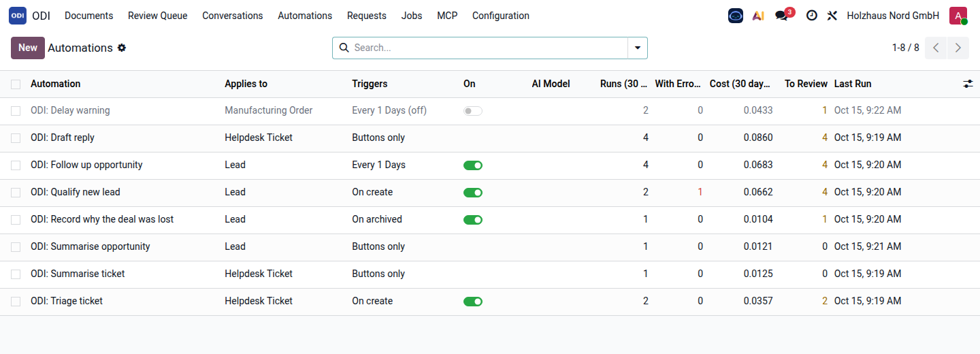Disable the Record why the deal was lost switch
This screenshot has height=354, width=980.
pyautogui.click(x=473, y=219)
